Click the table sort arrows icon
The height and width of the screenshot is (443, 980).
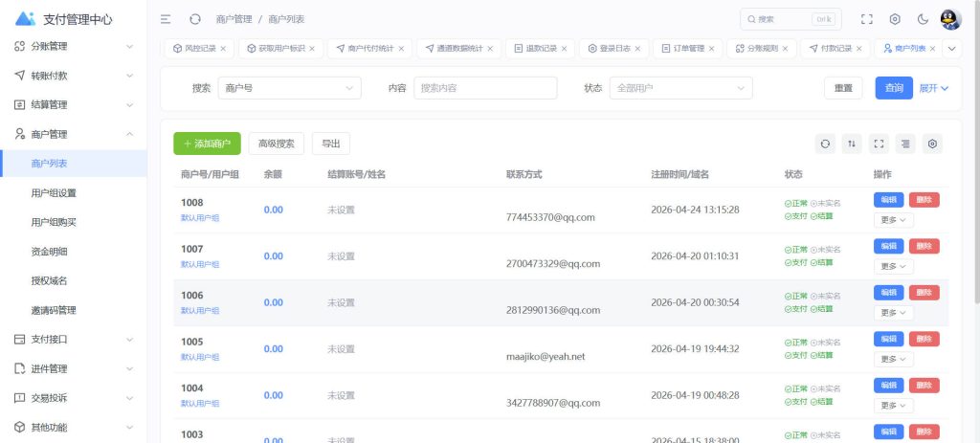[852, 144]
